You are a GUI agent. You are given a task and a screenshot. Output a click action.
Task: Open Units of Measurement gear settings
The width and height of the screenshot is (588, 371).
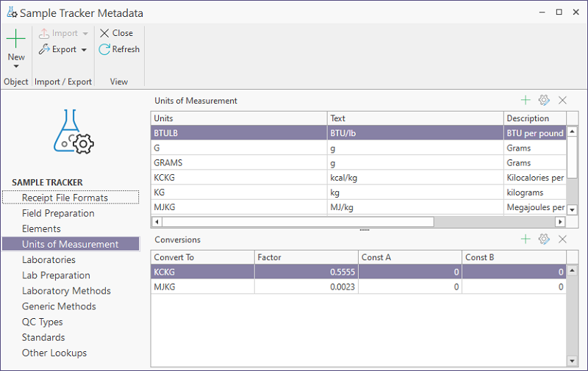tap(544, 101)
